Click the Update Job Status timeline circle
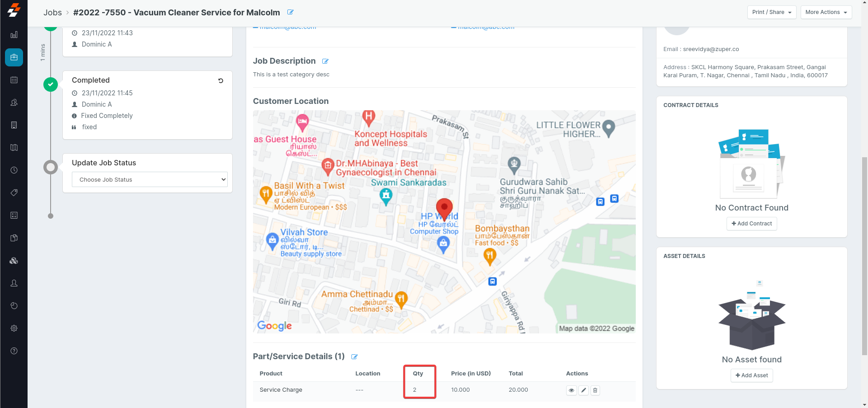 [51, 167]
